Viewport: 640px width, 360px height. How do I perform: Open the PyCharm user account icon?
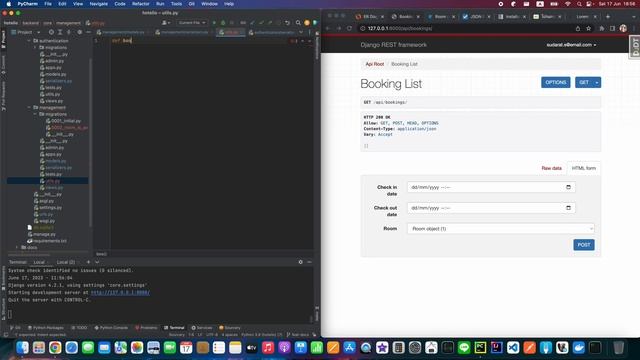click(166, 23)
